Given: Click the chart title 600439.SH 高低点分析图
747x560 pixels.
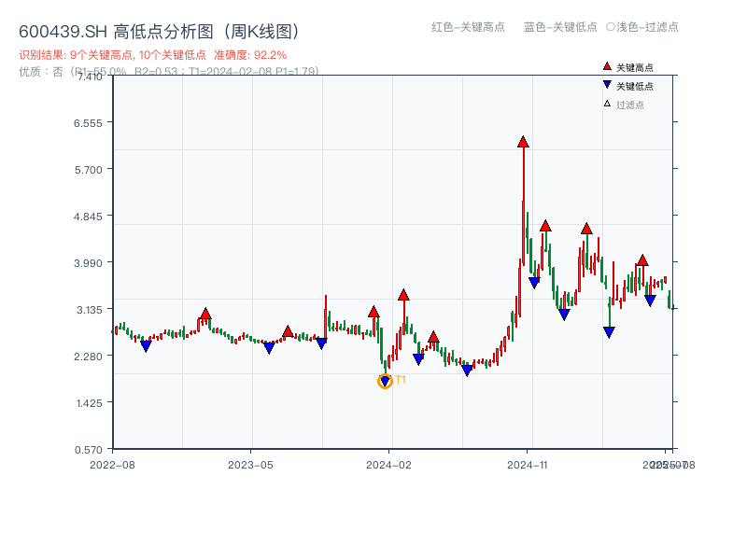Looking at the screenshot, I should (x=159, y=32).
